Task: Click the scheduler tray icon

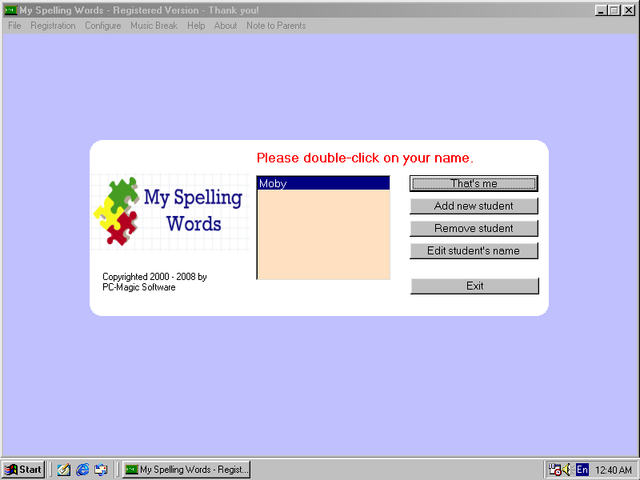Action: (x=555, y=469)
